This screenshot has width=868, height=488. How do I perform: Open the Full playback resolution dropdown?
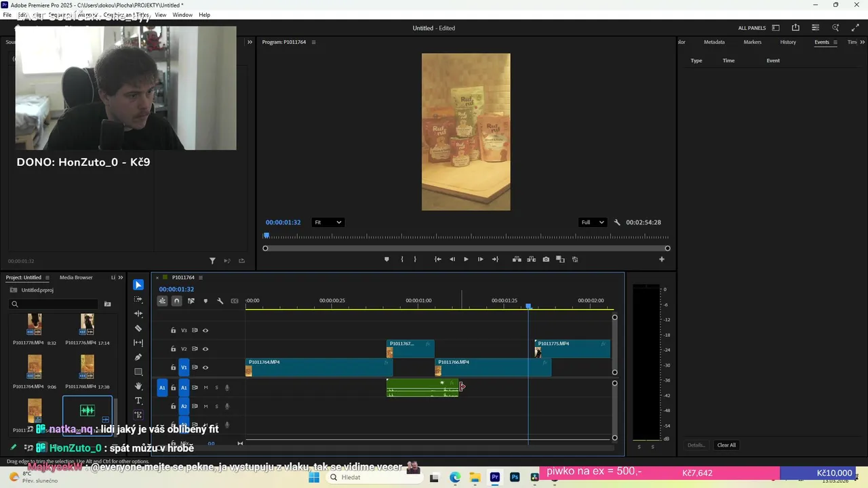click(592, 222)
